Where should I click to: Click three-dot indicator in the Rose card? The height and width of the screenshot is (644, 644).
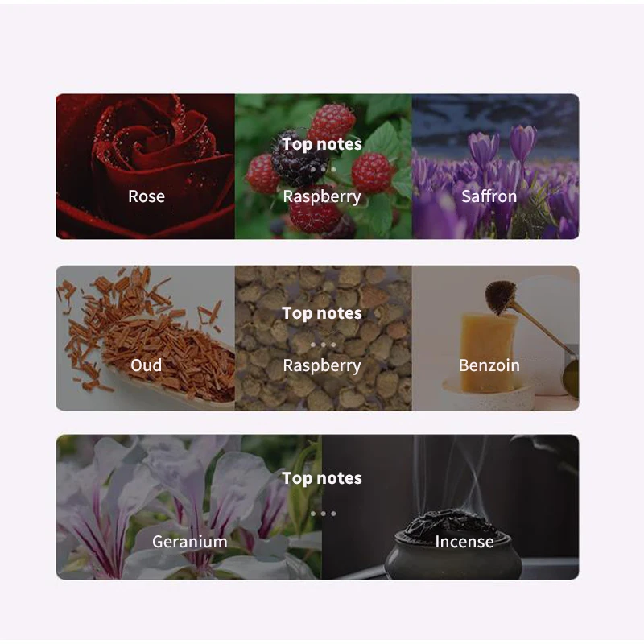pos(324,169)
